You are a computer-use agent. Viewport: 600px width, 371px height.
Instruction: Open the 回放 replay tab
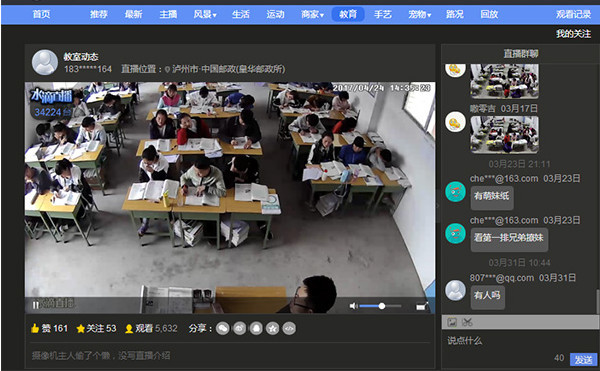point(489,15)
